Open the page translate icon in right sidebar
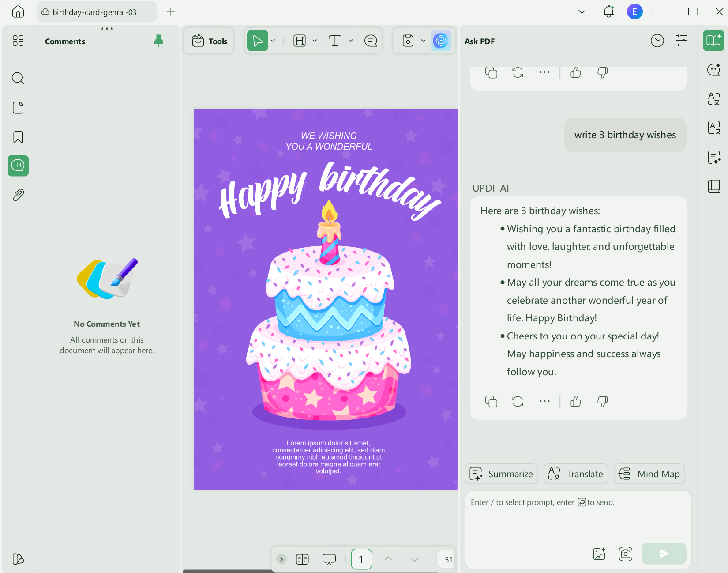This screenshot has width=728, height=573. click(x=713, y=128)
